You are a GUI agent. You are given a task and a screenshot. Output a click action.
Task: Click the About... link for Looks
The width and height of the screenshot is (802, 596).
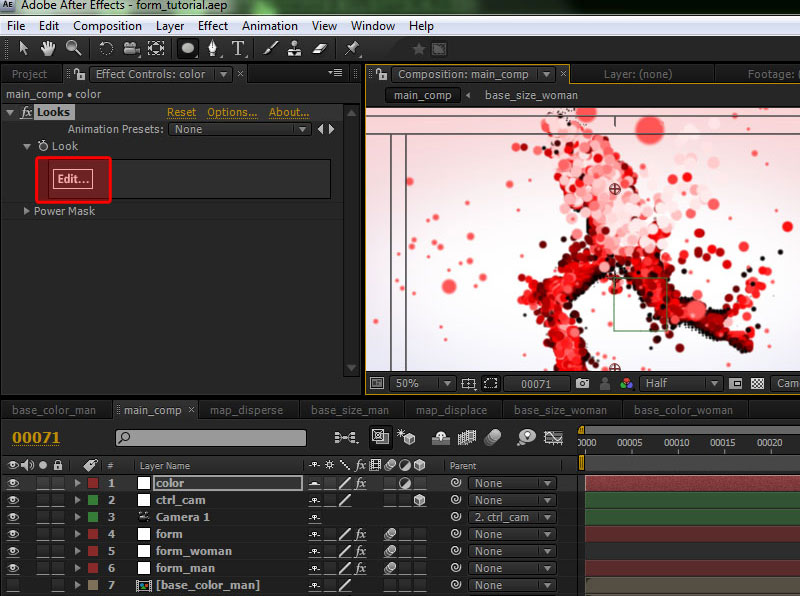click(289, 112)
